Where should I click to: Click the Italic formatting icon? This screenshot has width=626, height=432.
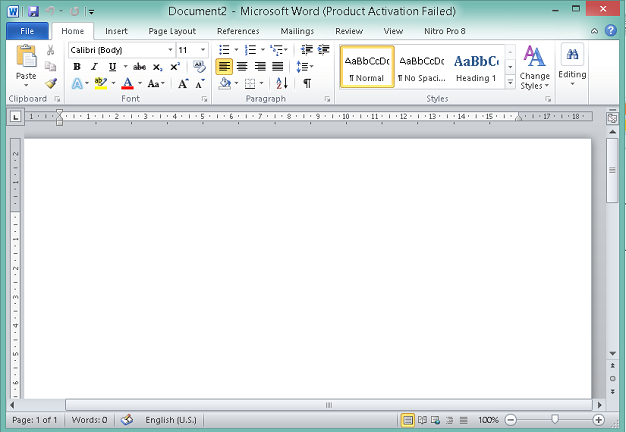(x=94, y=67)
